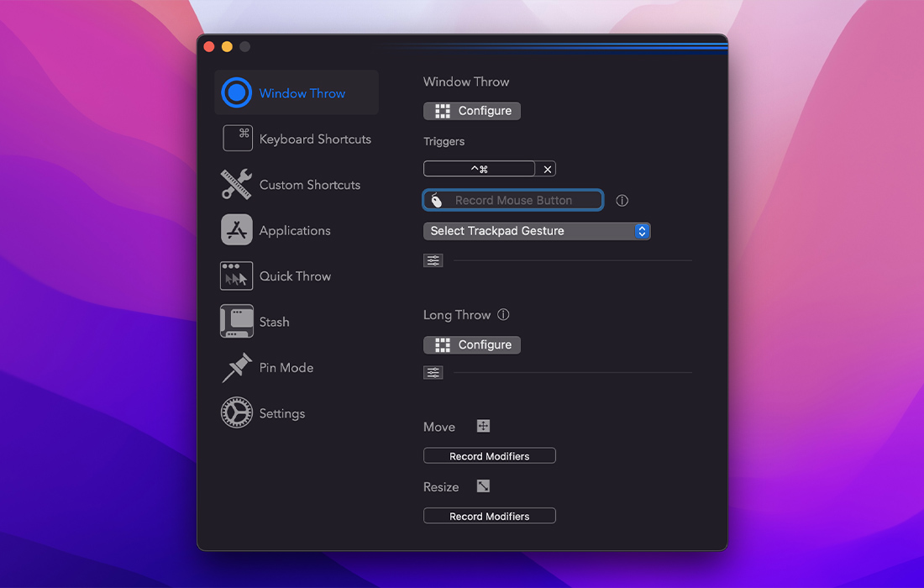Select the Pin Mode pushpin icon
924x588 pixels.
point(237,367)
